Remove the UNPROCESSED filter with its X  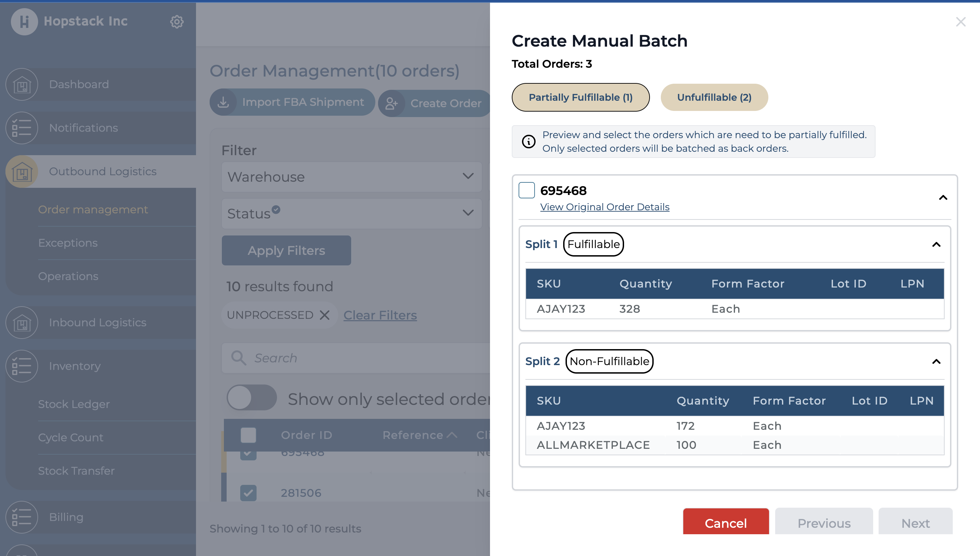click(325, 315)
